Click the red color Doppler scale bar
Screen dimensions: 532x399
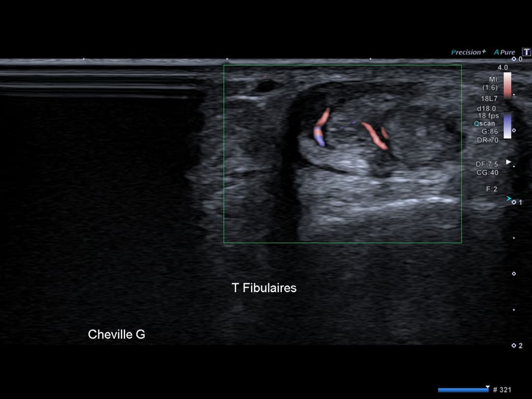(x=507, y=85)
